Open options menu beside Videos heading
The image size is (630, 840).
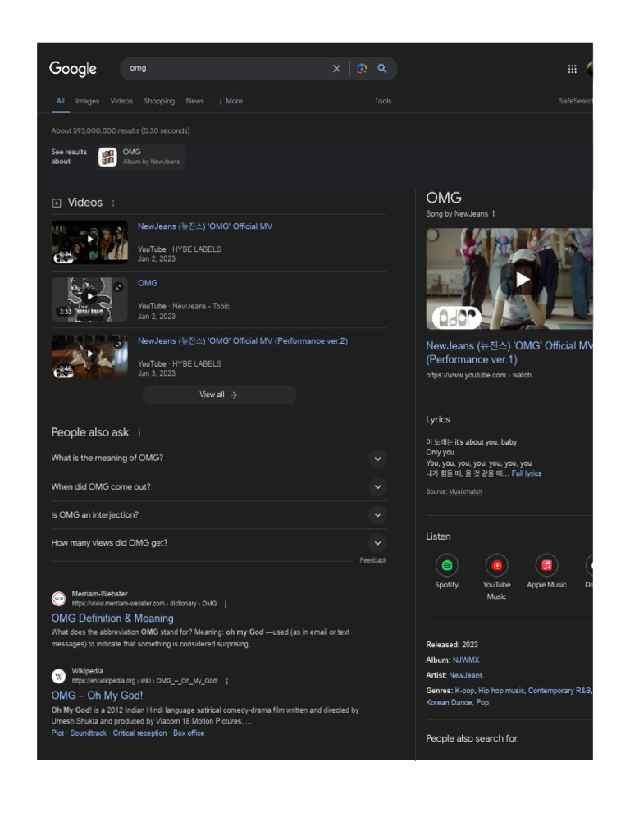[x=113, y=203]
